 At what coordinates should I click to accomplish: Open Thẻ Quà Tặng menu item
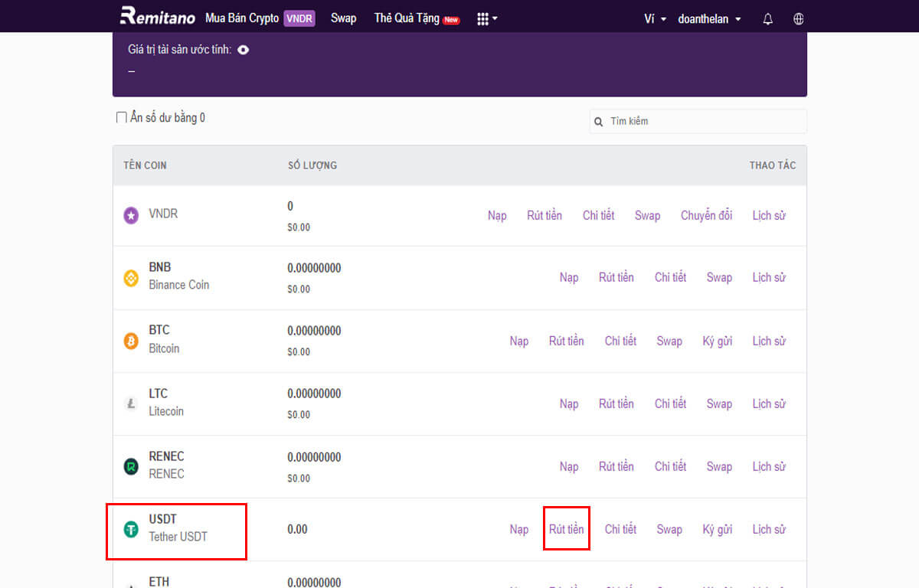(x=416, y=18)
